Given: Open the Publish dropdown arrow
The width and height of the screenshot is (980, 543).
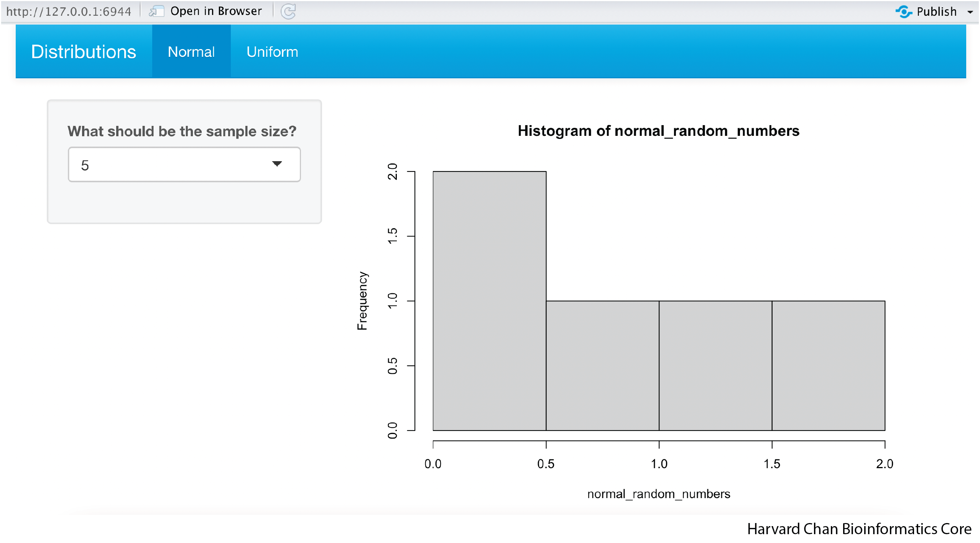Looking at the screenshot, I should pyautogui.click(x=970, y=12).
